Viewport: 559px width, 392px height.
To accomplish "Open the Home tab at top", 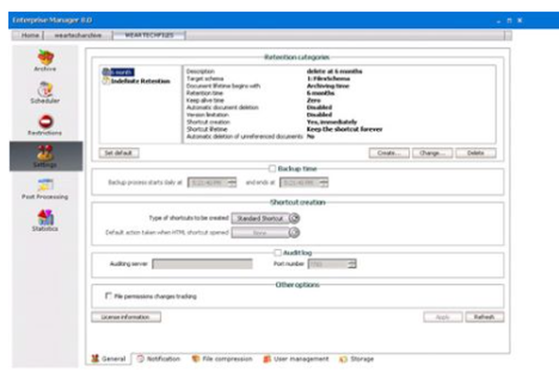I will (30, 35).
